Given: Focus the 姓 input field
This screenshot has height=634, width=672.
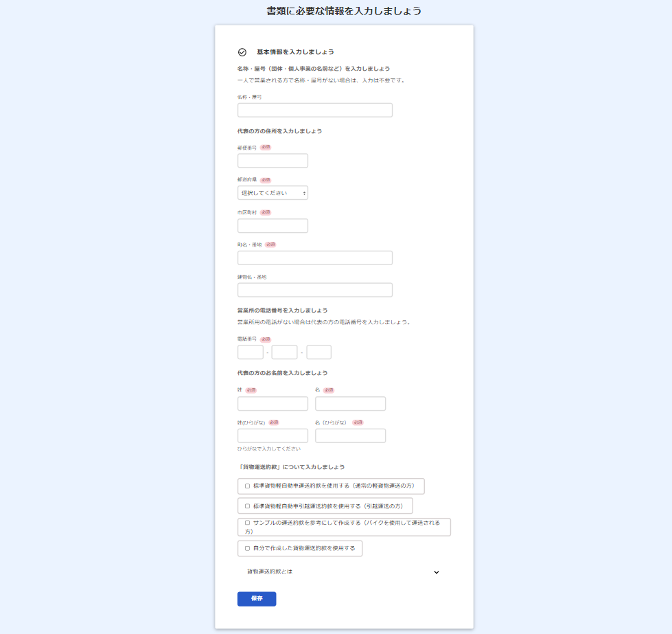Looking at the screenshot, I should (x=273, y=404).
